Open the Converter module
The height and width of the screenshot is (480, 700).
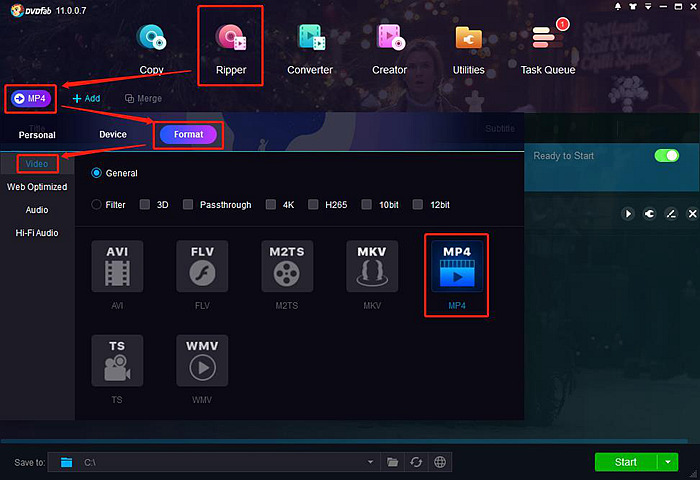coord(310,49)
